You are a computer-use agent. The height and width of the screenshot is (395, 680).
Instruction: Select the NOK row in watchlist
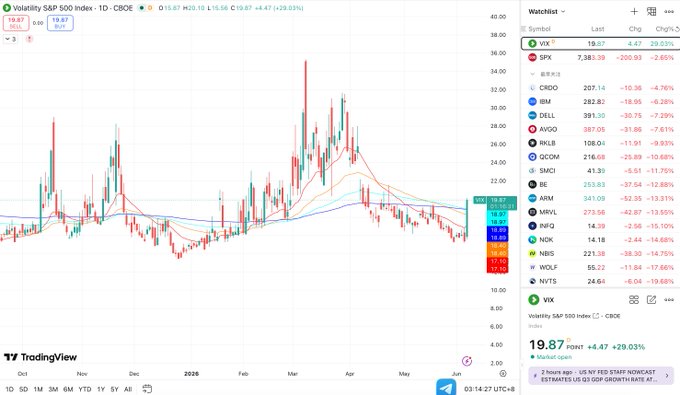point(600,240)
